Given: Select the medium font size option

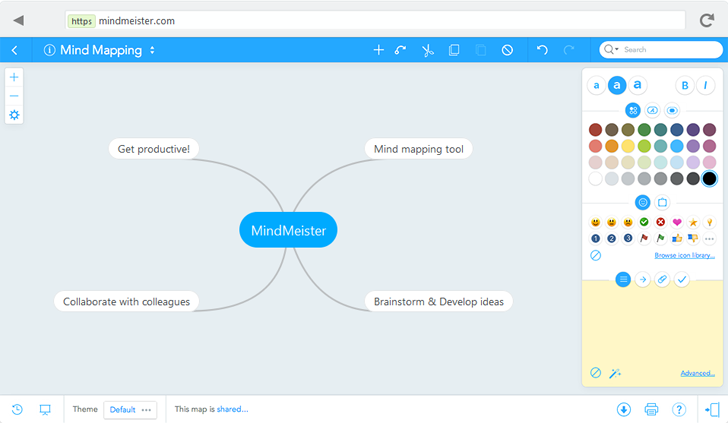Looking at the screenshot, I should point(617,85).
